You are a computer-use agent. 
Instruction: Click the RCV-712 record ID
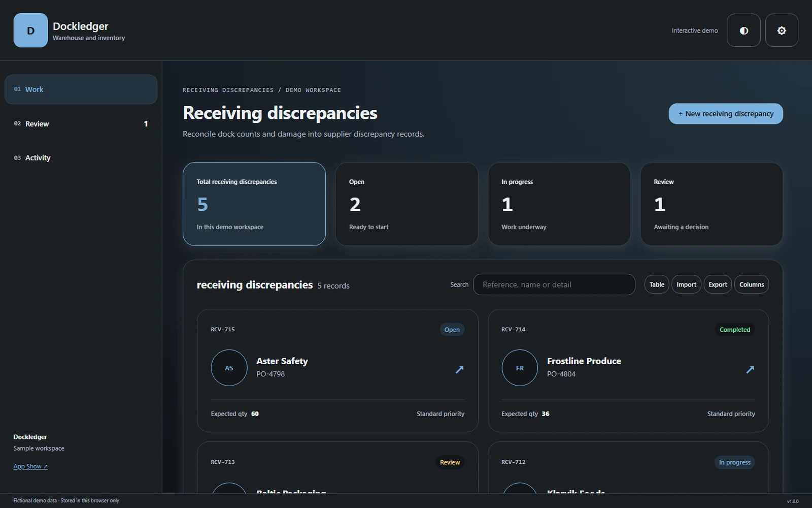[514, 462]
